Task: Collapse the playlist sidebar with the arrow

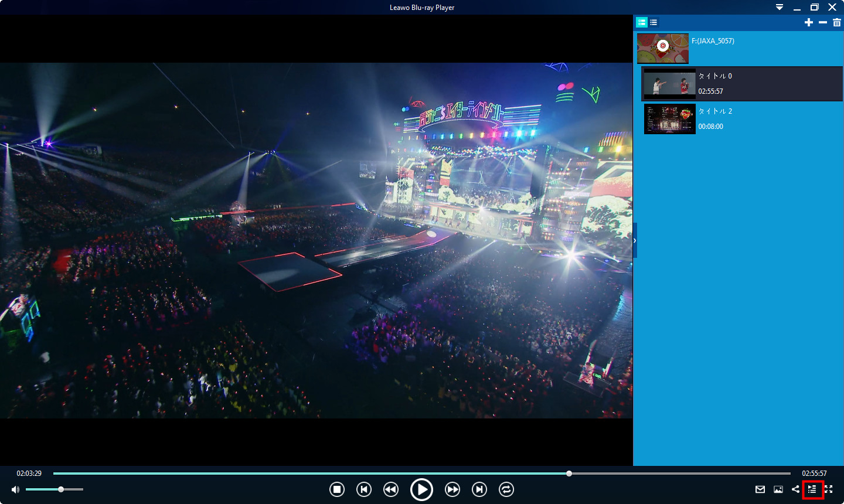Action: [x=635, y=241]
